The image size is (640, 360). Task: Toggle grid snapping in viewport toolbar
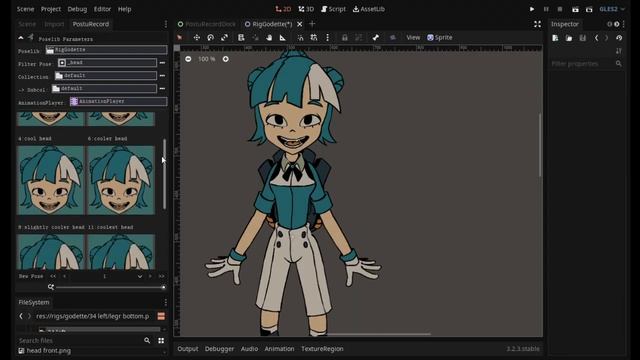pos(313,38)
